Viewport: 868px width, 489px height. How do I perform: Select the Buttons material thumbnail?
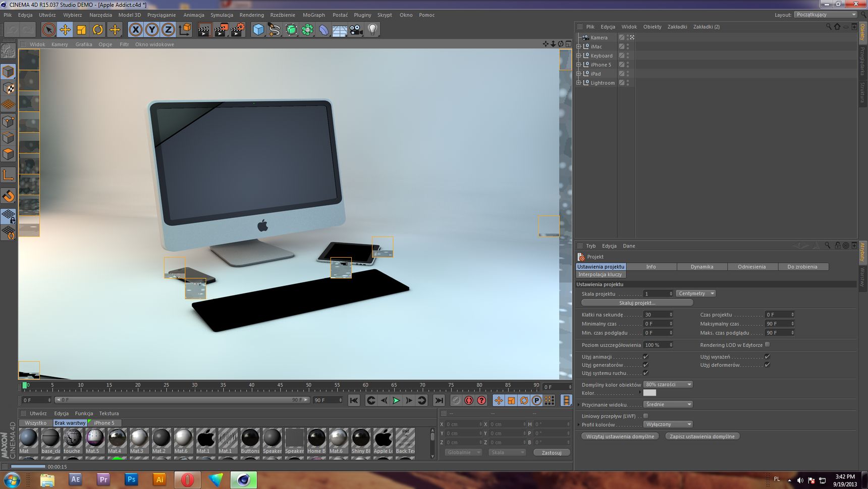point(250,441)
